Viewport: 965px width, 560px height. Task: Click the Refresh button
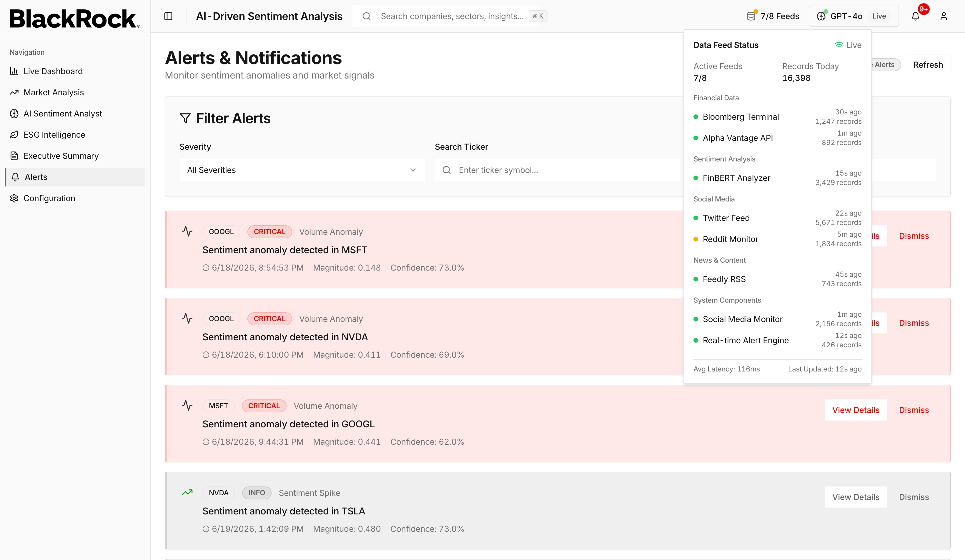[928, 65]
